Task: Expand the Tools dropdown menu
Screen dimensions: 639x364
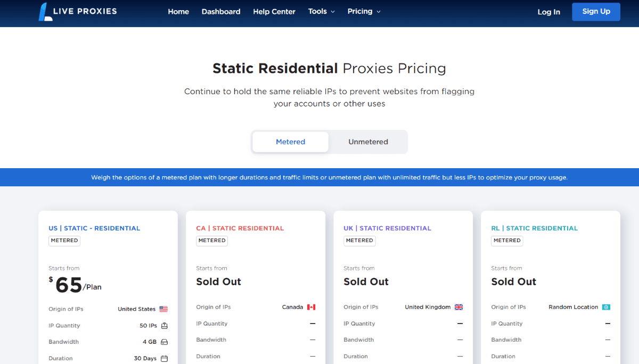Action: click(x=322, y=12)
